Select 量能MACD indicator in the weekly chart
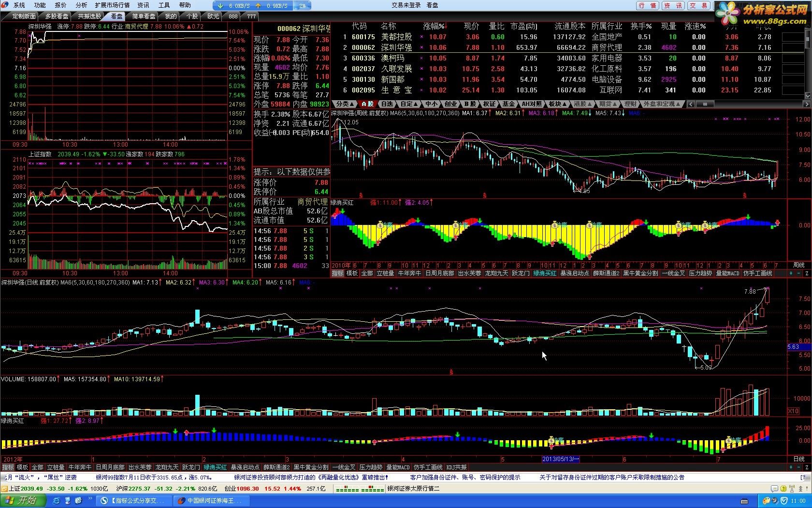Screen dimensions: 812x508 (727, 273)
